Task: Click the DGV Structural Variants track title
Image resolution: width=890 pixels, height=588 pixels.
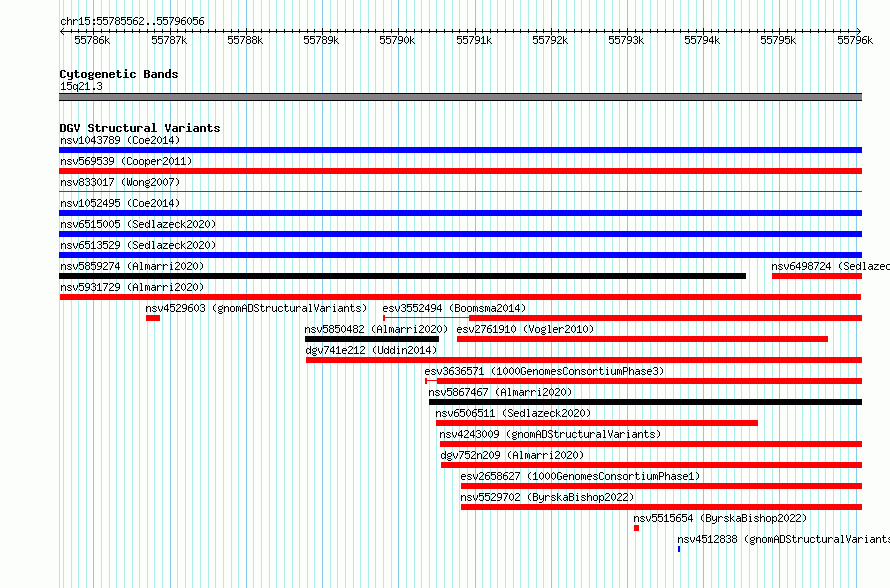Action: point(140,128)
